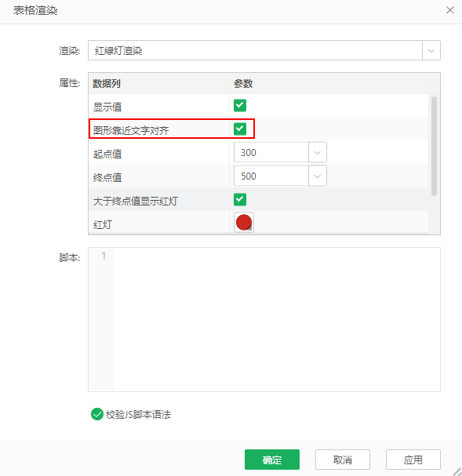Viewport: 462px width, 476px height.
Task: Disable 大于终点值显示红灯 checkbox
Action: [x=240, y=199]
